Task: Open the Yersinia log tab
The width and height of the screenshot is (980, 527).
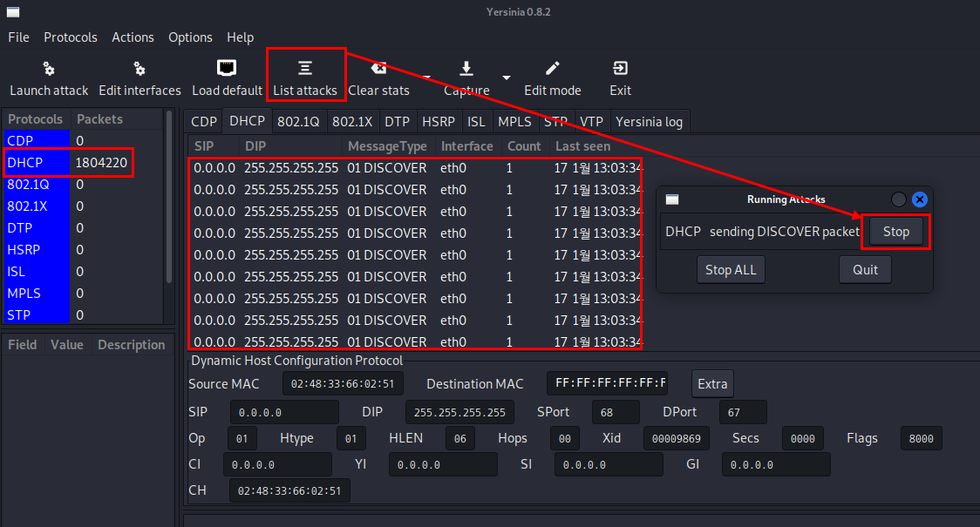Action: pyautogui.click(x=649, y=122)
